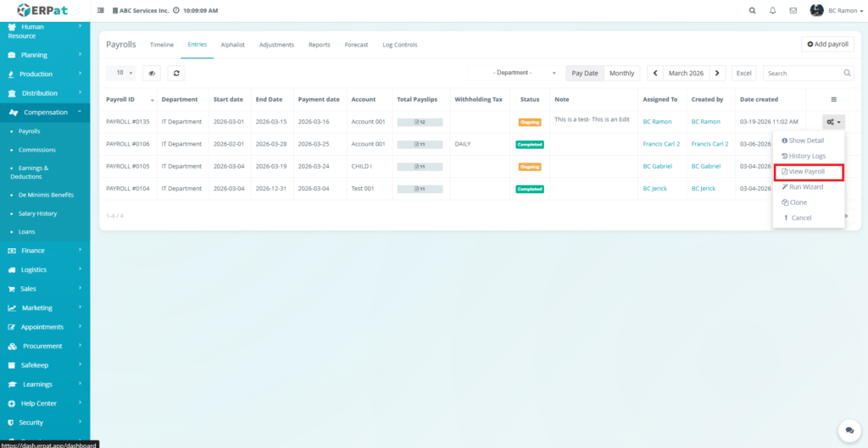
Task: Open the BC Gabriel assigned-to link
Action: tap(657, 167)
